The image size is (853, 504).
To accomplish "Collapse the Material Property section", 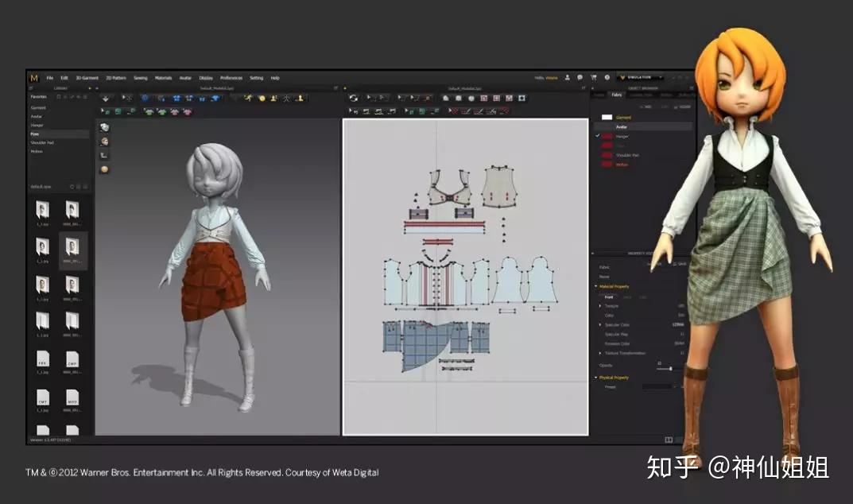I will pos(596,286).
